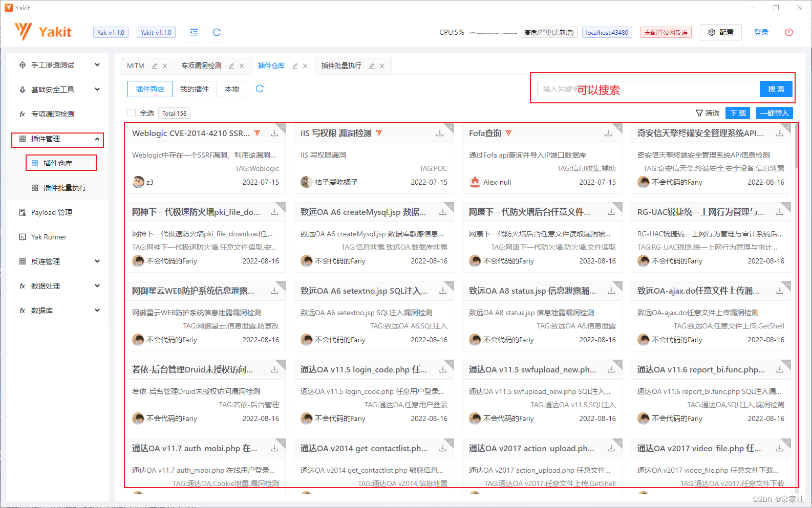
Task: Click author Alex-null on the Fofa查询 card
Action: click(497, 182)
